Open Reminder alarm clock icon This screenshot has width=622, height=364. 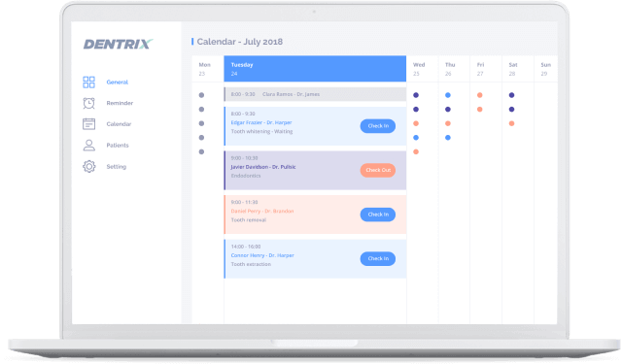88,103
